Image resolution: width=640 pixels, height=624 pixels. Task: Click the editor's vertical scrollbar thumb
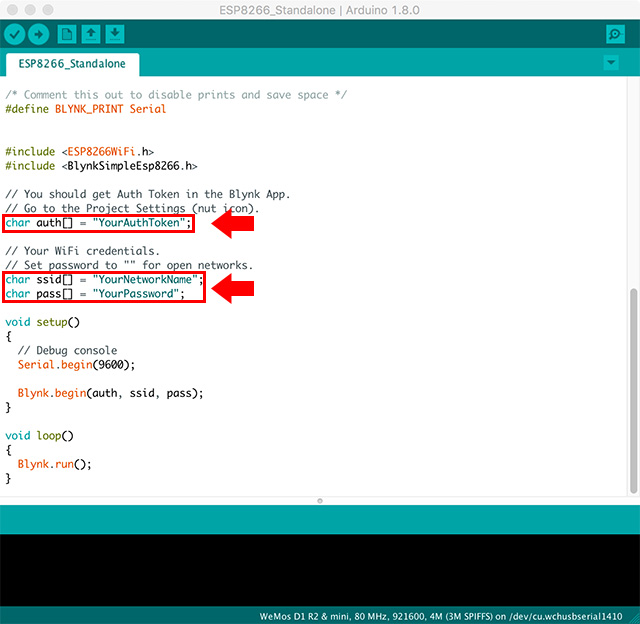tap(633, 390)
